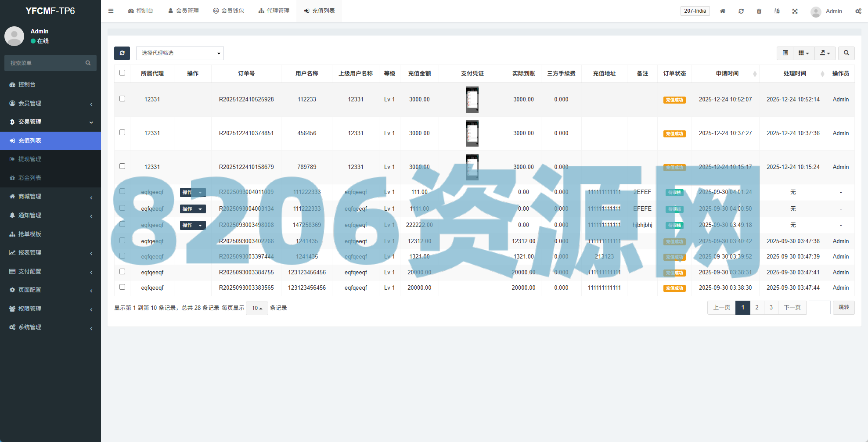This screenshot has width=868, height=442.
Task: Click the dark refresh button above table
Action: 122,53
